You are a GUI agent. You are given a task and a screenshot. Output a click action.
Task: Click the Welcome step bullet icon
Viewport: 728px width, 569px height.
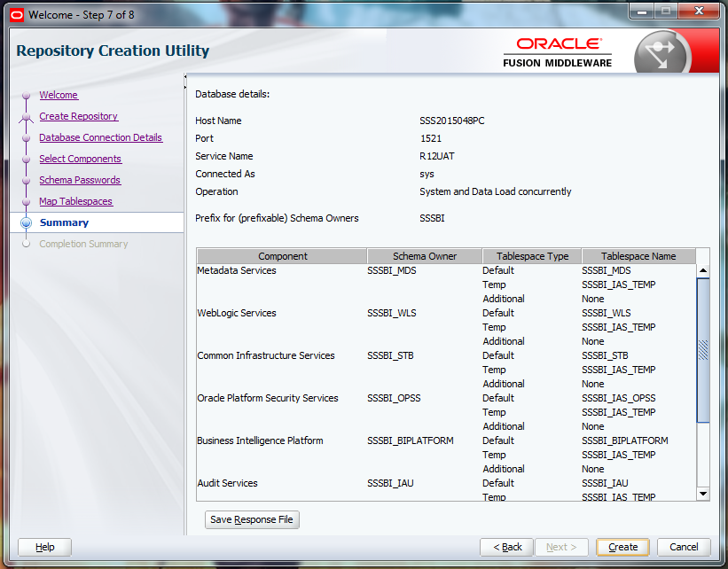pyautogui.click(x=27, y=95)
